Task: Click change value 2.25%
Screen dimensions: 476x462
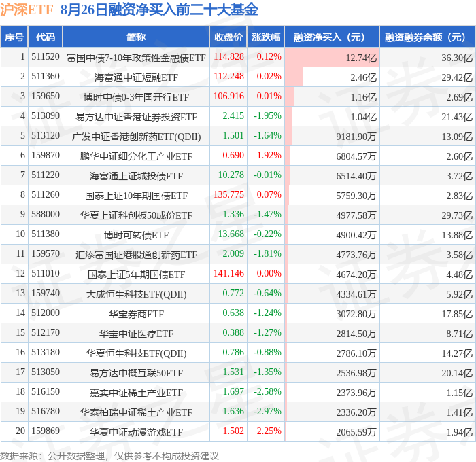Action: click(269, 431)
